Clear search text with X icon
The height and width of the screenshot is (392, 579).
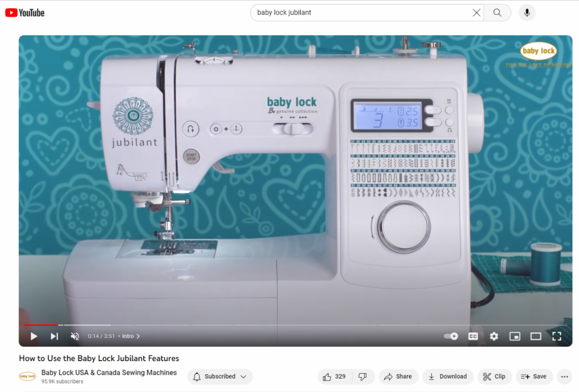tap(476, 13)
